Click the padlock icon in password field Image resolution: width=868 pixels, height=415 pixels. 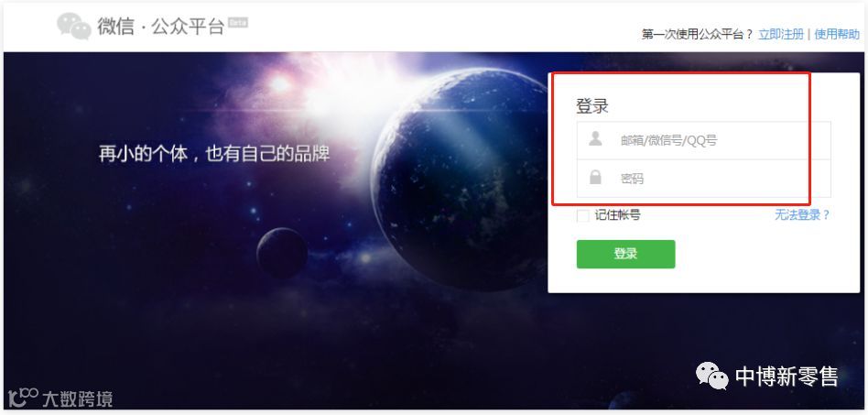(x=595, y=178)
